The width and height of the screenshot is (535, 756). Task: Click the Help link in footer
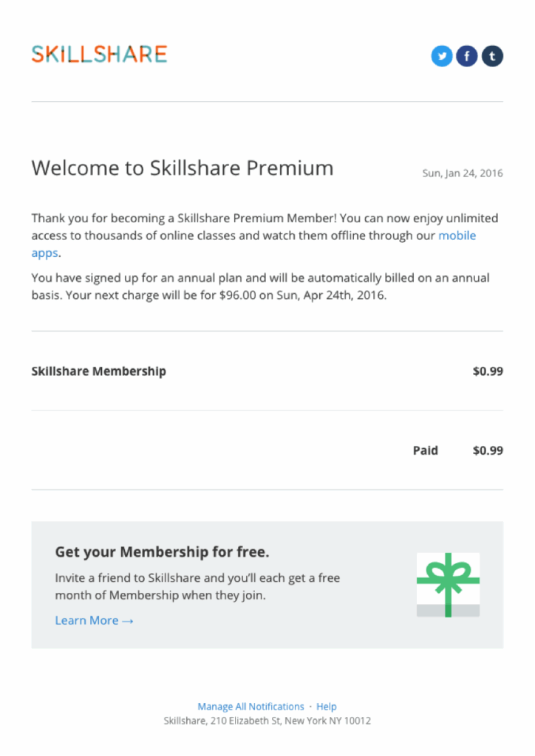(x=327, y=707)
